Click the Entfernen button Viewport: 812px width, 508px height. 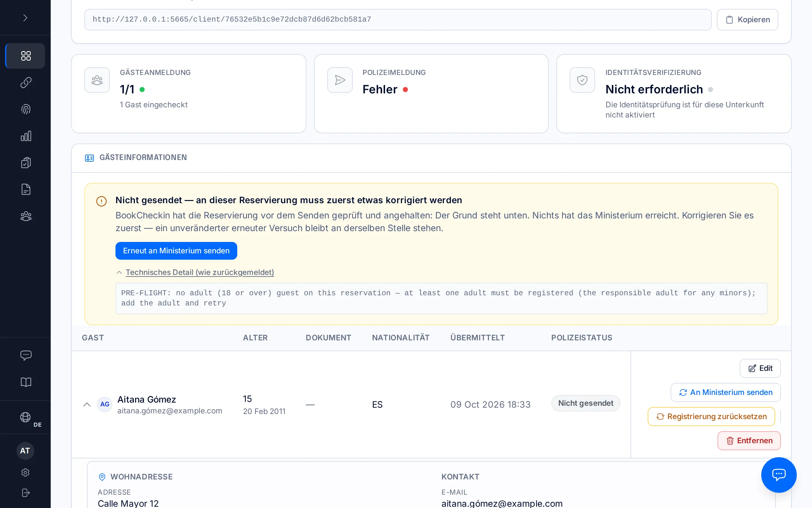tap(749, 441)
